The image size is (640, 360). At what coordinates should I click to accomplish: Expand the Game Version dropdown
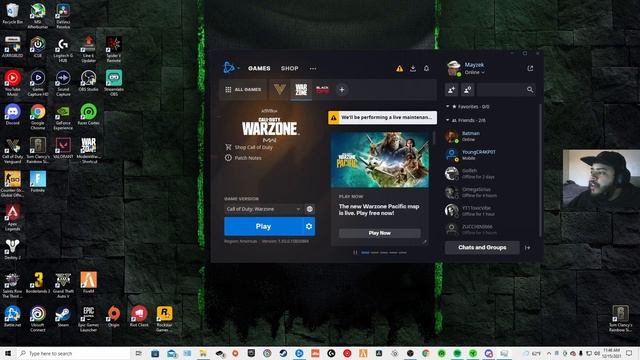point(263,209)
